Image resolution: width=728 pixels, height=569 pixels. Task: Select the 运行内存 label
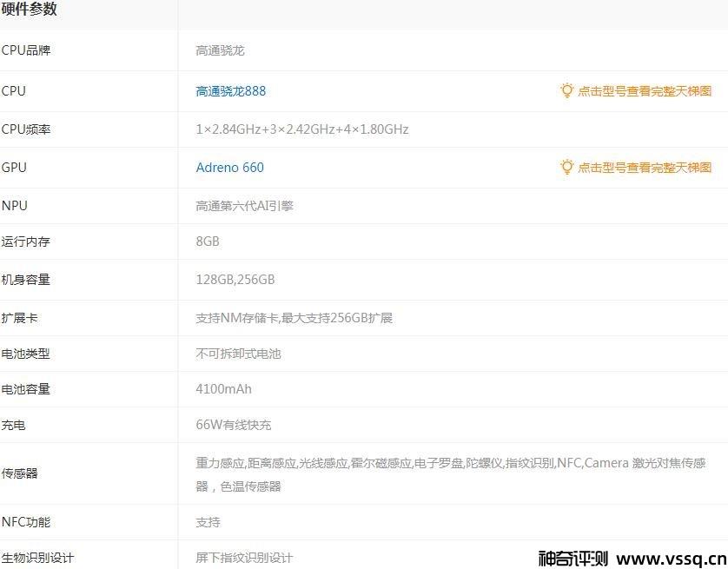click(x=25, y=241)
